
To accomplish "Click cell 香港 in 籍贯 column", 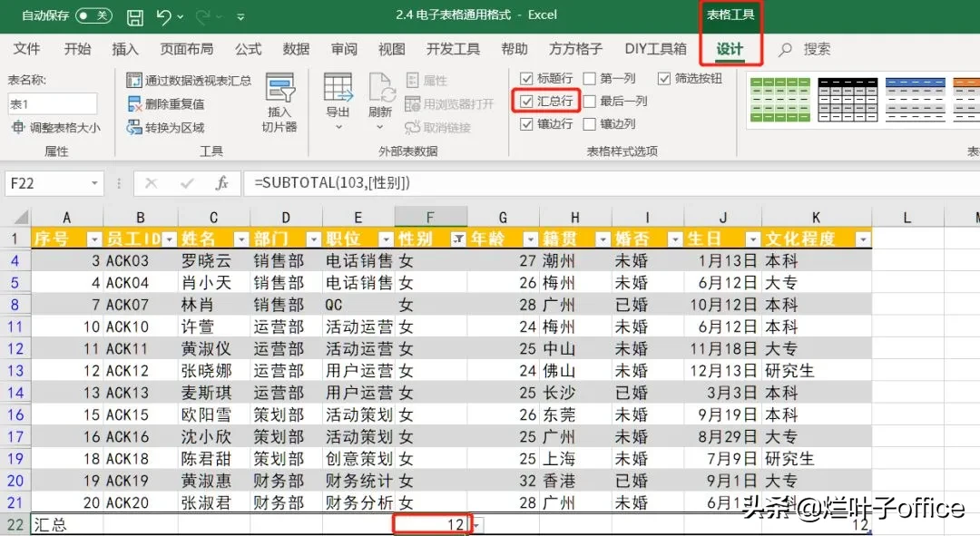I will pyautogui.click(x=575, y=481).
